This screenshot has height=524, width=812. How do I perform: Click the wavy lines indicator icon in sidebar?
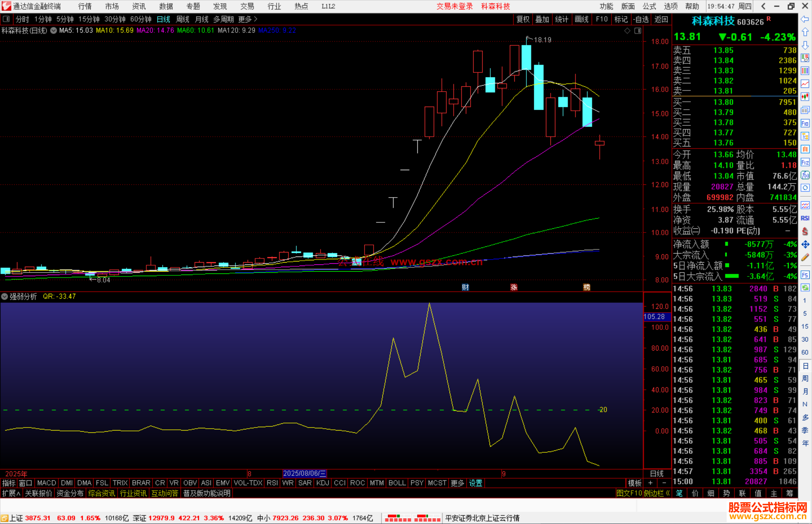point(805,205)
